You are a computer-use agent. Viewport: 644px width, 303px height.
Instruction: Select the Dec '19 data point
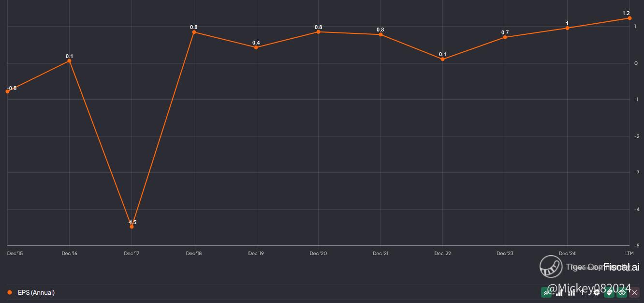256,47
